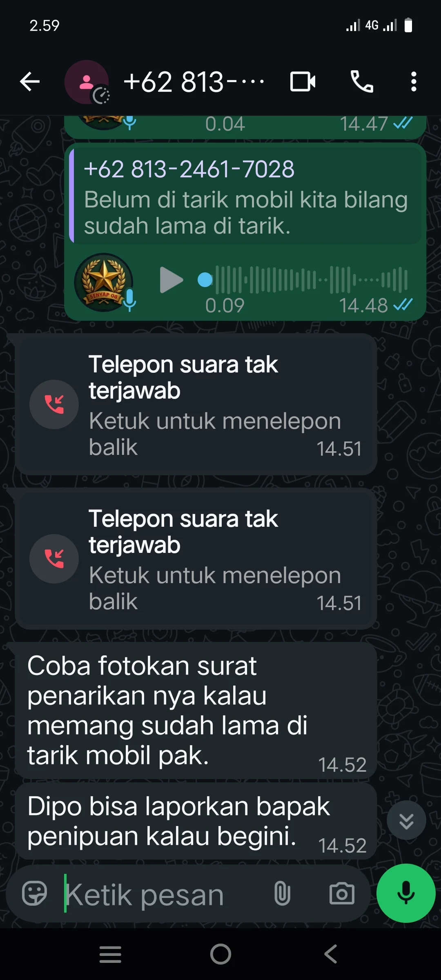Tap second missed voice call to call back

click(x=196, y=559)
